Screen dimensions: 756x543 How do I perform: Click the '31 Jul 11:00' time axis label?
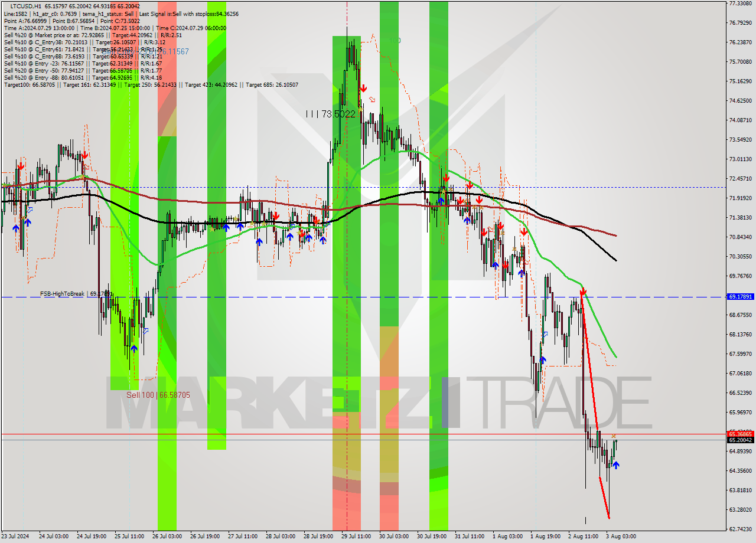469,537
